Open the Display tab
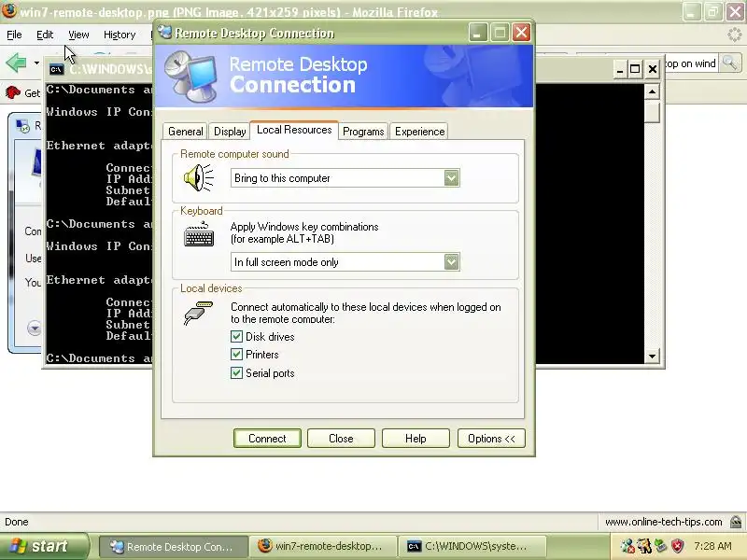The image size is (747, 560). tap(230, 132)
